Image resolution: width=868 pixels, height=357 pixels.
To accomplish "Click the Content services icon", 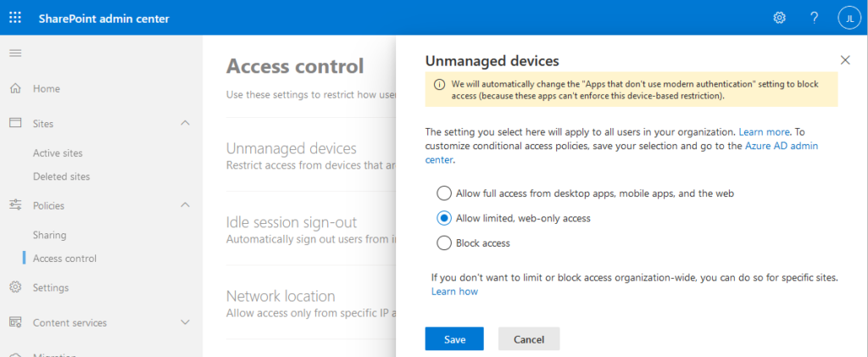I will [x=15, y=323].
